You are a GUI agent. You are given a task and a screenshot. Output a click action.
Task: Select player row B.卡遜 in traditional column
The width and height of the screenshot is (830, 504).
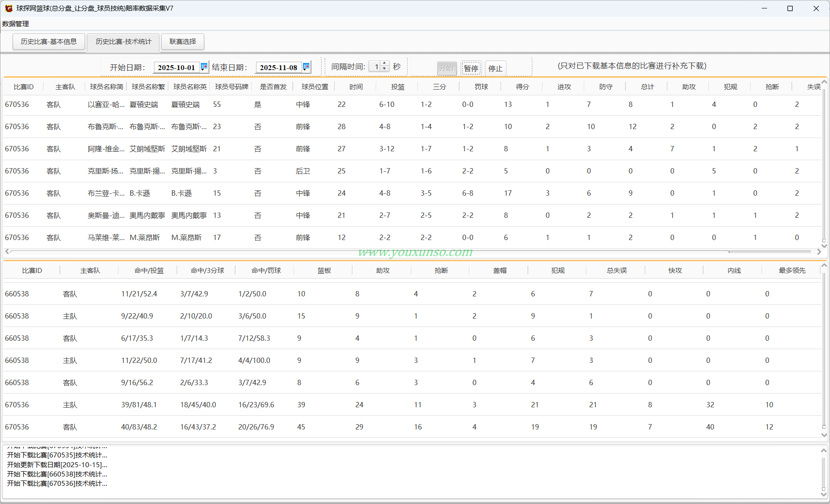pos(140,193)
